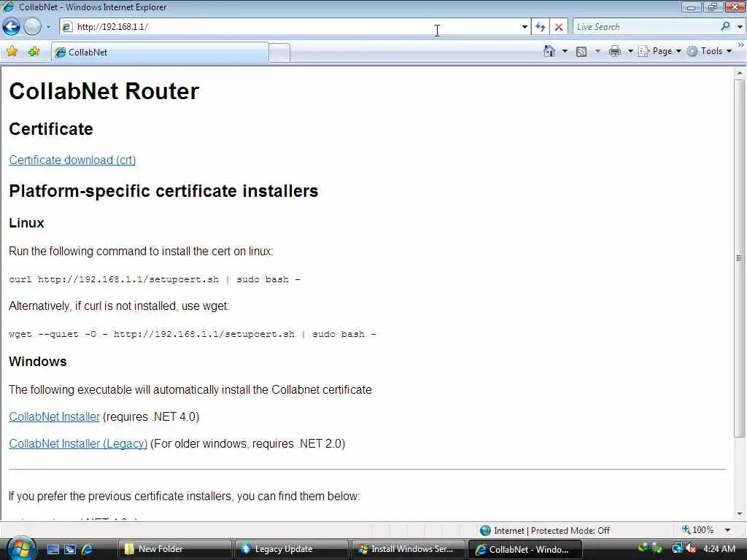The height and width of the screenshot is (560, 747).
Task: Click the muted volume tray icon
Action: 692,548
